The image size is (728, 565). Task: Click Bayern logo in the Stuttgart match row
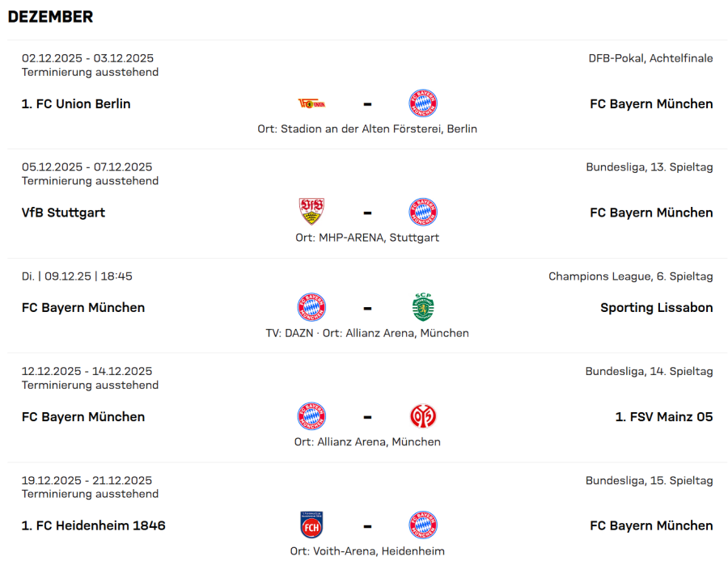pos(423,212)
